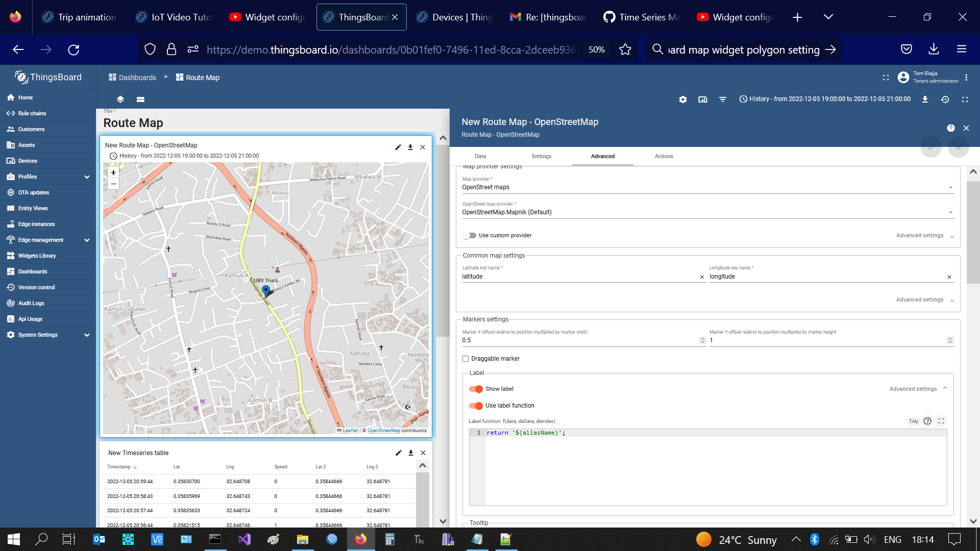Turn on Use custom provider
Image resolution: width=980 pixels, height=551 pixels.
click(469, 235)
